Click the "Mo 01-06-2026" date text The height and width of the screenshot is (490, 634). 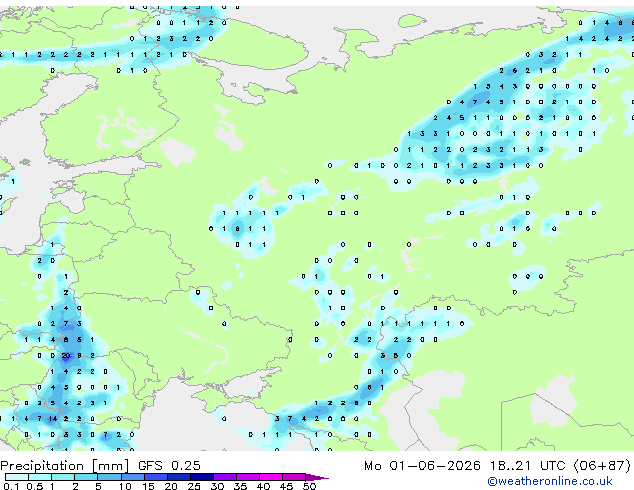click(422, 466)
